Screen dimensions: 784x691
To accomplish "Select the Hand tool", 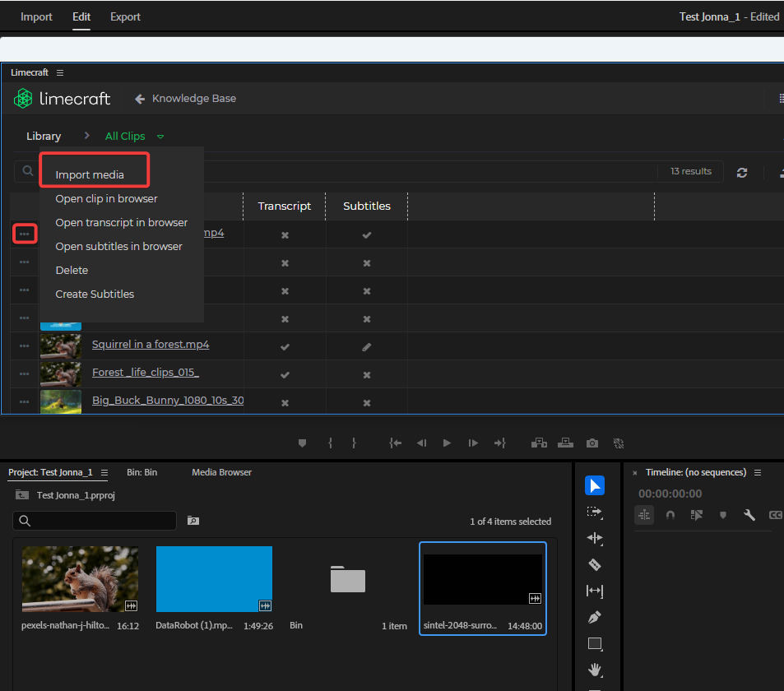I will (595, 670).
